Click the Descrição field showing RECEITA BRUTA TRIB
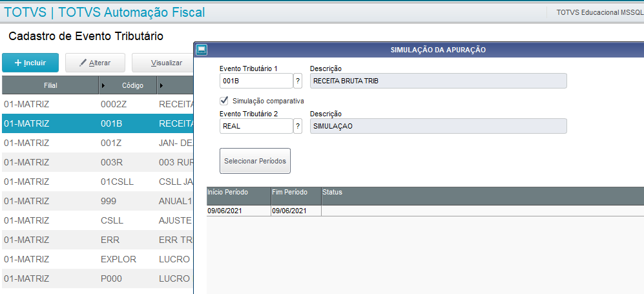This screenshot has height=294, width=644. point(438,81)
